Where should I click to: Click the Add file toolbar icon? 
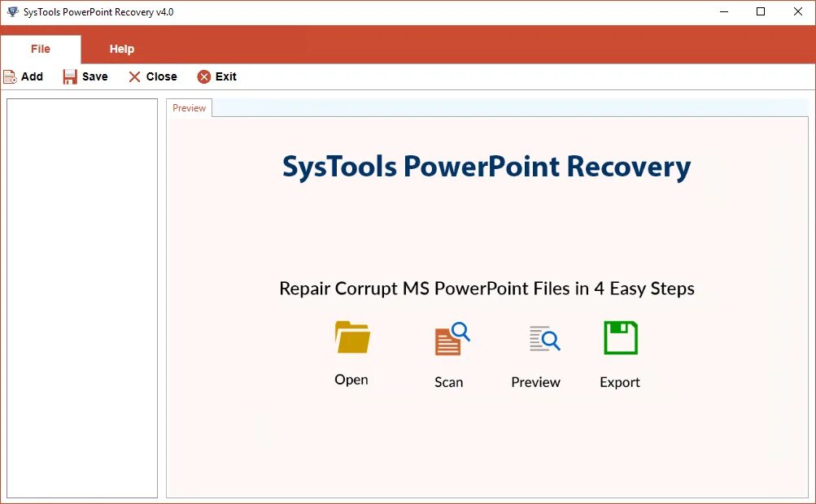[x=10, y=77]
